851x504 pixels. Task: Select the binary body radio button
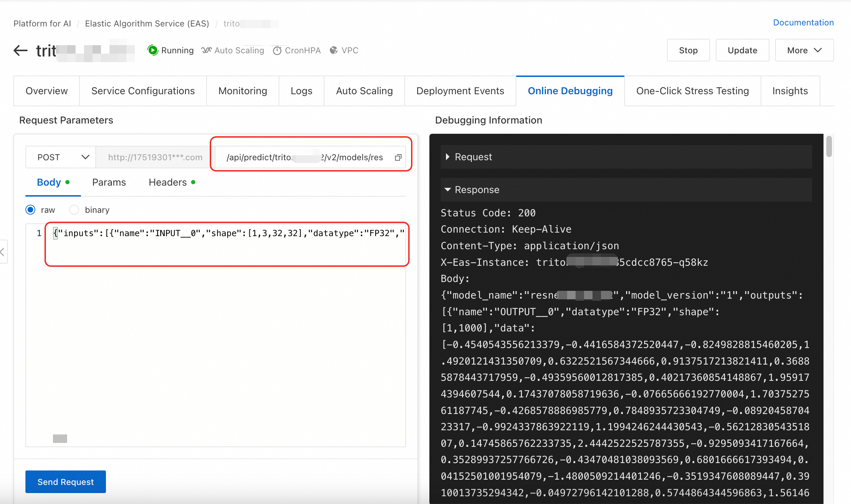(x=74, y=210)
